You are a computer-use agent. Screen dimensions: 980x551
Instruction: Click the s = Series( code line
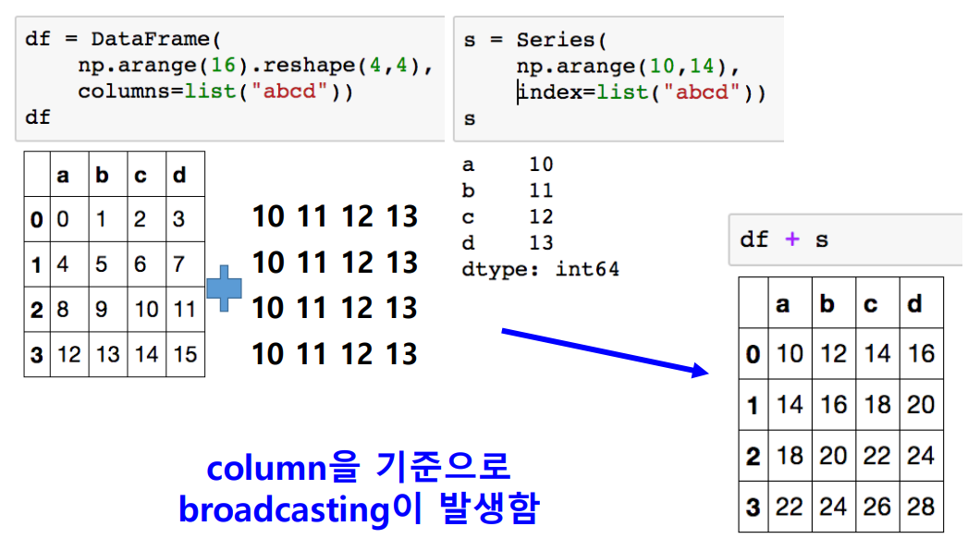pyautogui.click(x=535, y=40)
